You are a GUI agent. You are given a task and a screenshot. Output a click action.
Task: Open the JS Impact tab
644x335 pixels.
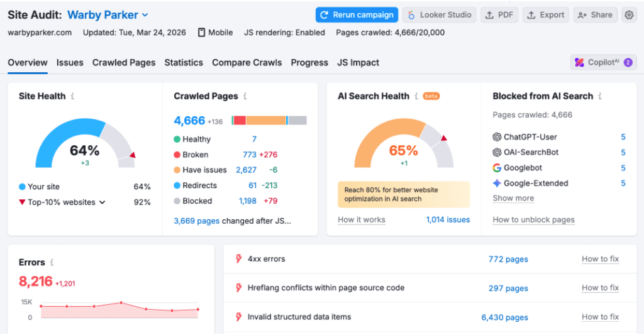click(x=358, y=62)
